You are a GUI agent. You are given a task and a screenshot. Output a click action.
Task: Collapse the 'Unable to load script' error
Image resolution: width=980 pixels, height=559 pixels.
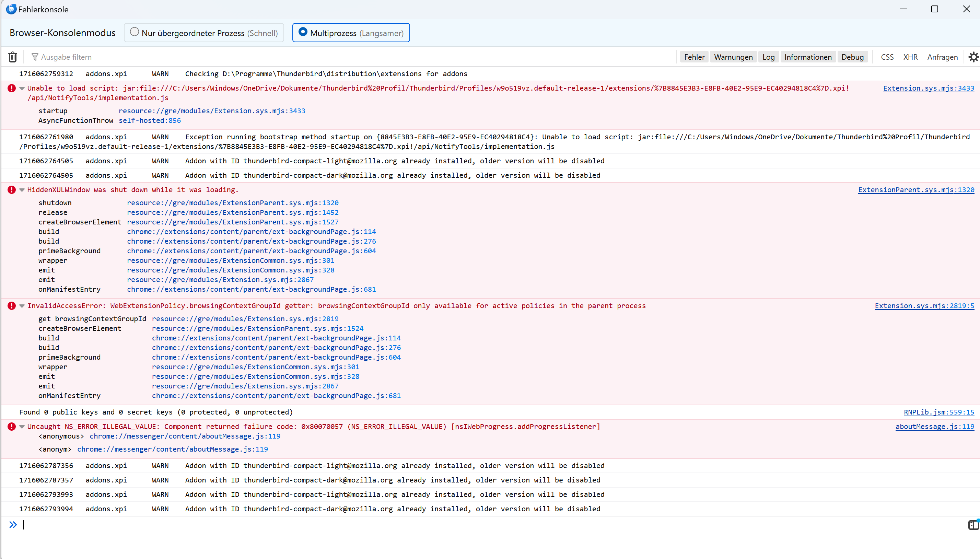(x=22, y=88)
